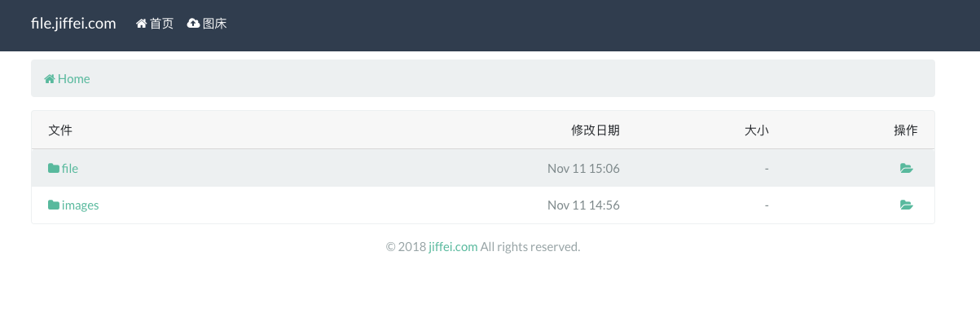Click the 修改日期 column header
The height and width of the screenshot is (331, 980).
[595, 130]
